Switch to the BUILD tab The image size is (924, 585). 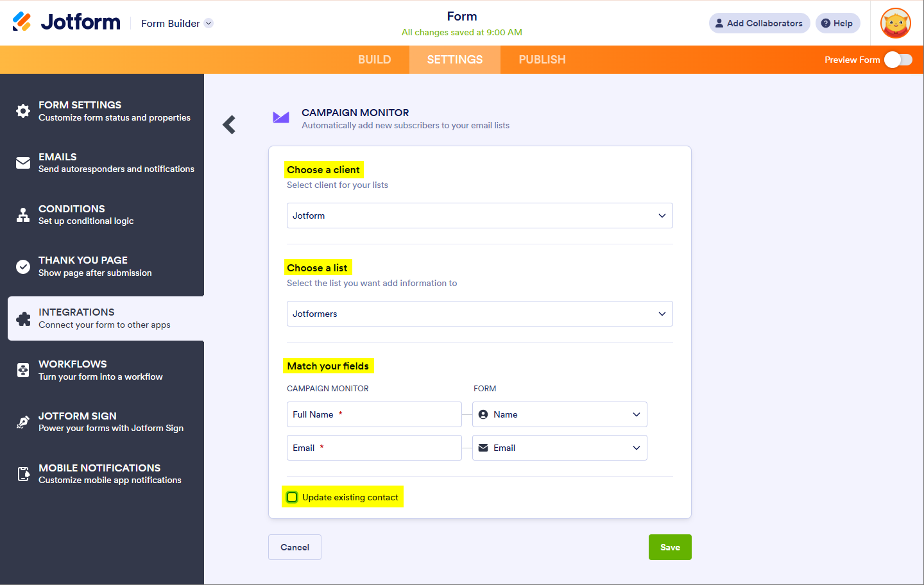[x=374, y=60]
